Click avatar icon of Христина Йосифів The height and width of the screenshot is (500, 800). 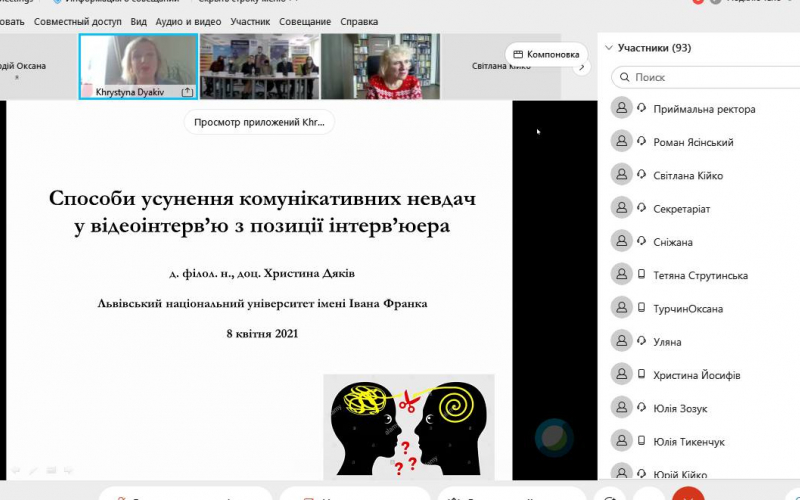[621, 374]
